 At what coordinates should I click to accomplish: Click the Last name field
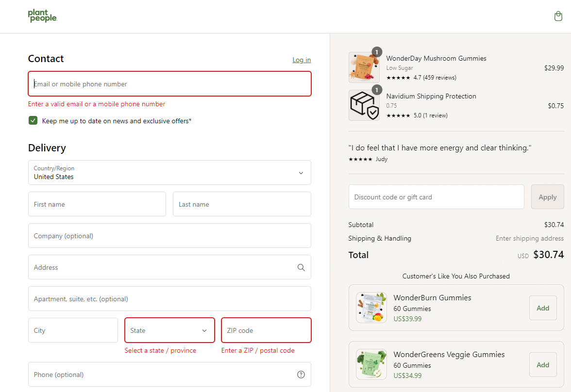tap(242, 204)
